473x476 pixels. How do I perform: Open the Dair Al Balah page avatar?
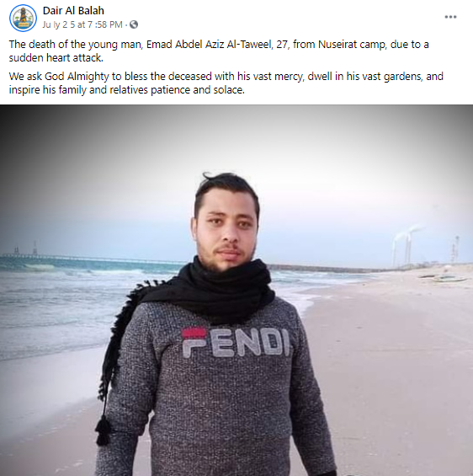23,18
